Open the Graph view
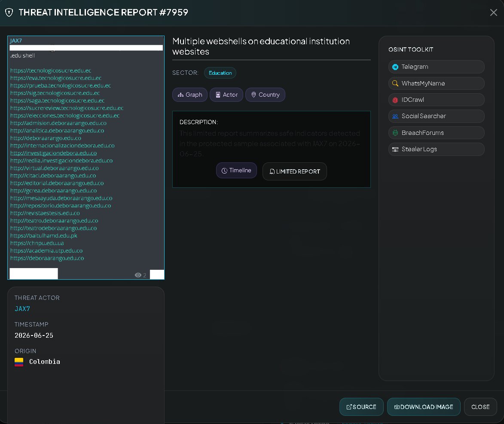Image resolution: width=504 pixels, height=424 pixels. point(190,95)
